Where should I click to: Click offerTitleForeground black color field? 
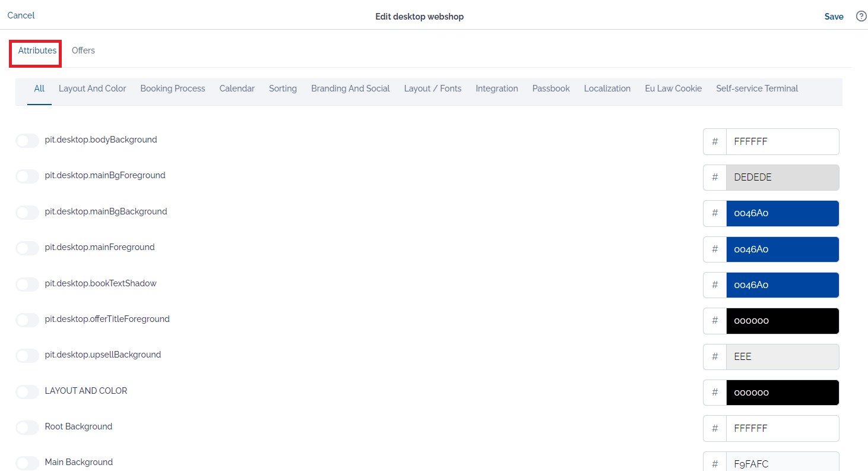tap(783, 321)
